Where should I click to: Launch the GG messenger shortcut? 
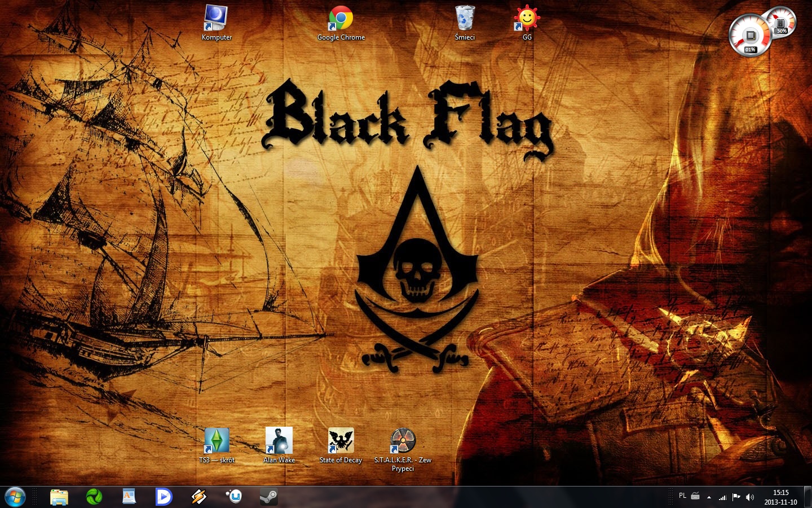pyautogui.click(x=527, y=19)
